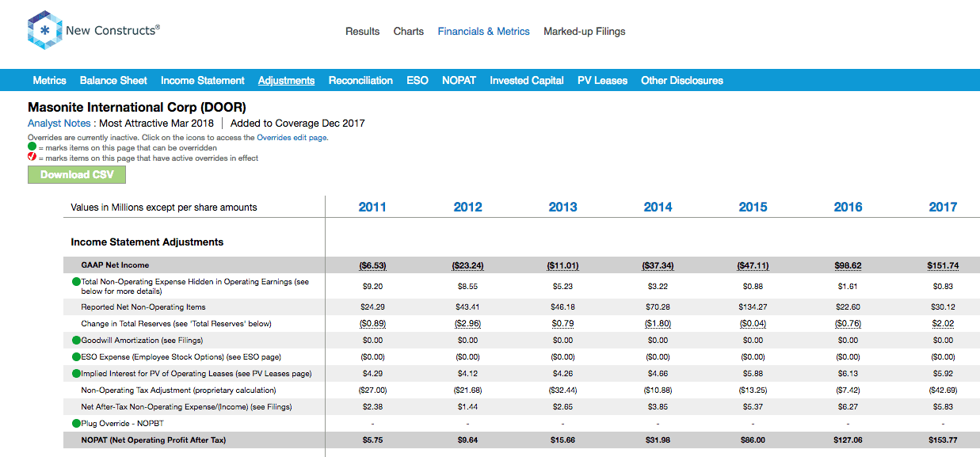This screenshot has width=980, height=457.
Task: Open the NOPAT tab
Action: 459,80
